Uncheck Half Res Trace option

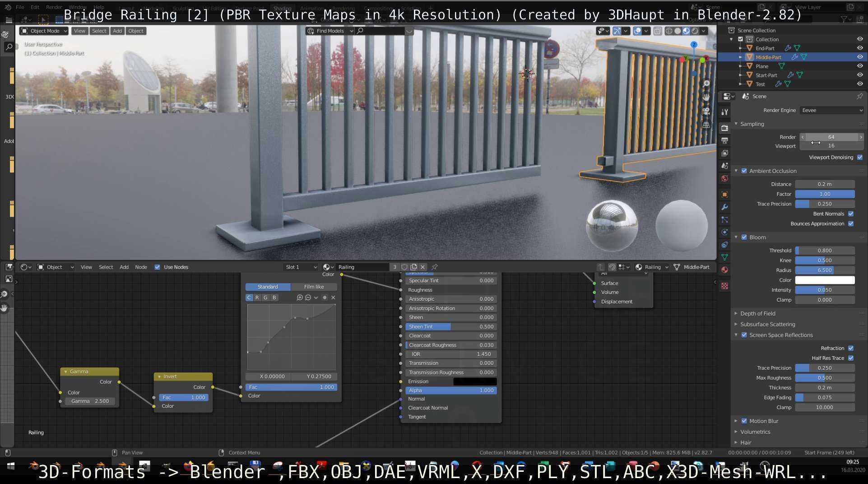coord(851,358)
